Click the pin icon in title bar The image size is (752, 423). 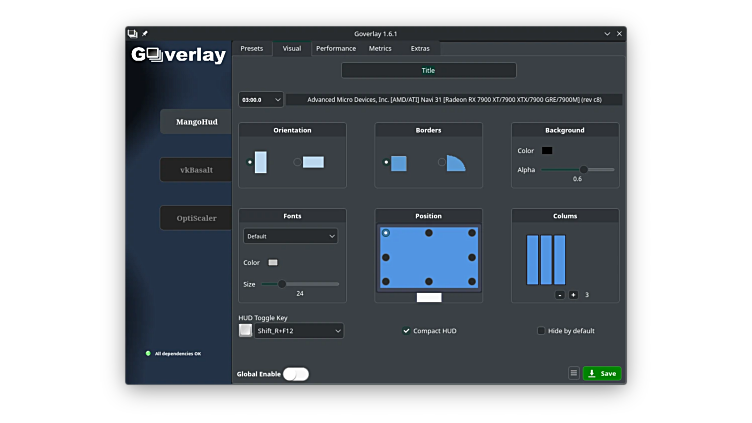click(145, 34)
